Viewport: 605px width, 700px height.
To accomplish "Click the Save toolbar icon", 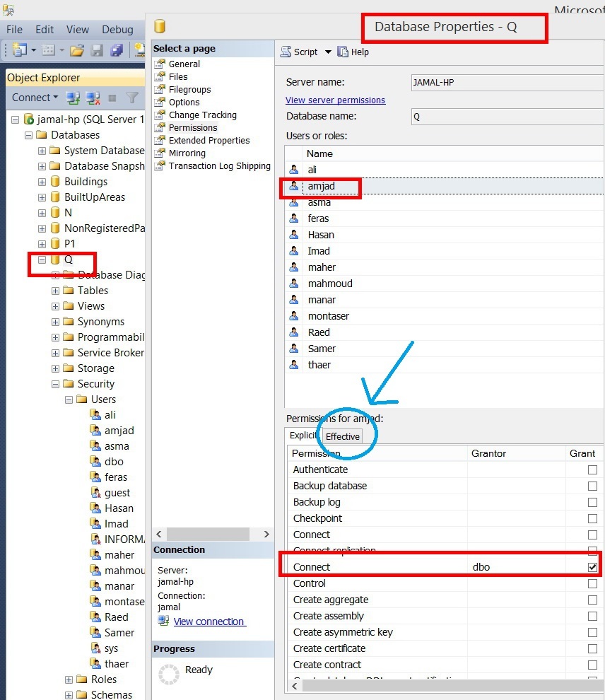I will (97, 50).
